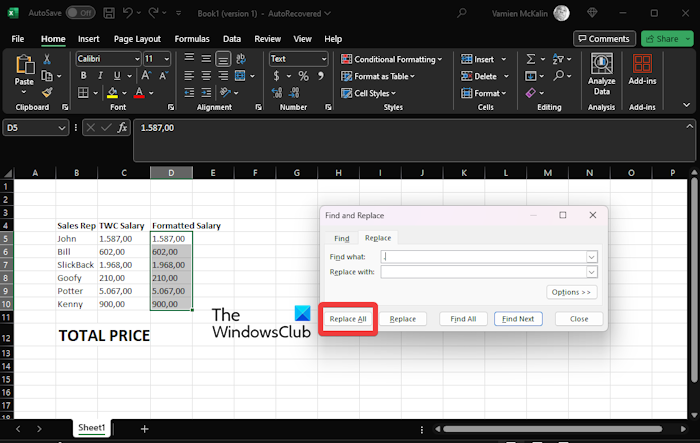Expand the Conditional Formatting menu

pos(391,59)
